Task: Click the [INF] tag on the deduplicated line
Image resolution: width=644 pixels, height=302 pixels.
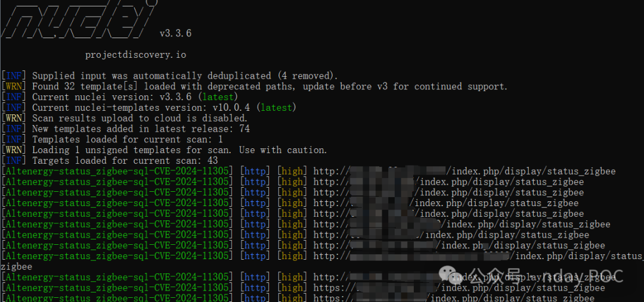Action: click(x=14, y=76)
